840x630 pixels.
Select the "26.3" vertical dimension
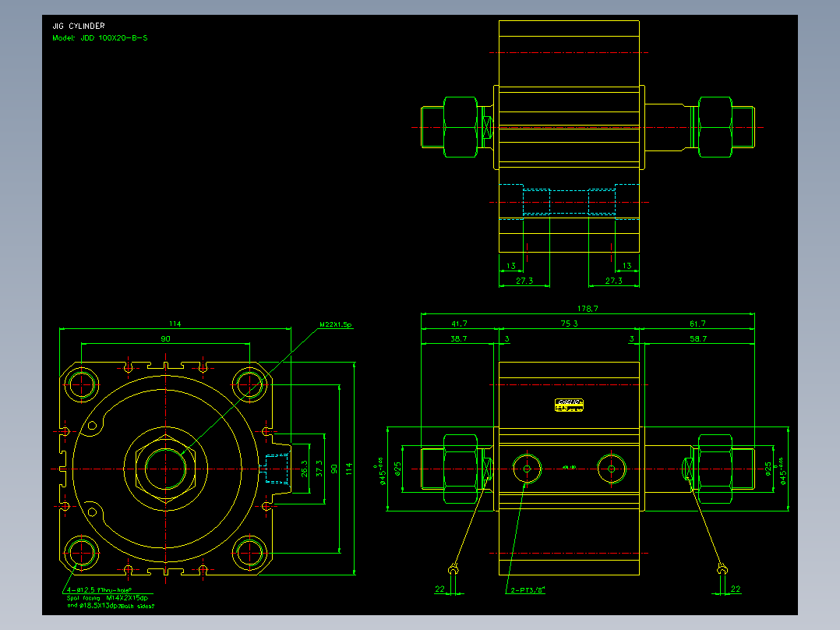pos(304,469)
